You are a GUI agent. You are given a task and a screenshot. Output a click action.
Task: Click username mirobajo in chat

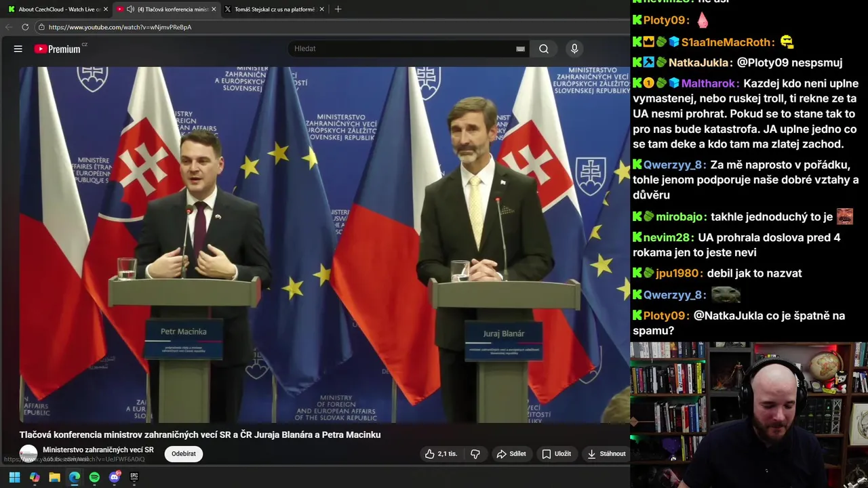coord(681,217)
